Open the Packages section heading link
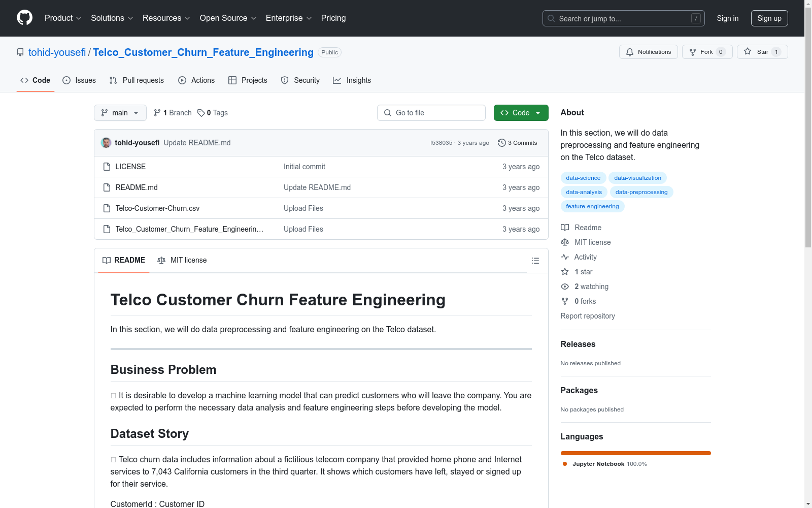The image size is (812, 508). 579,390
